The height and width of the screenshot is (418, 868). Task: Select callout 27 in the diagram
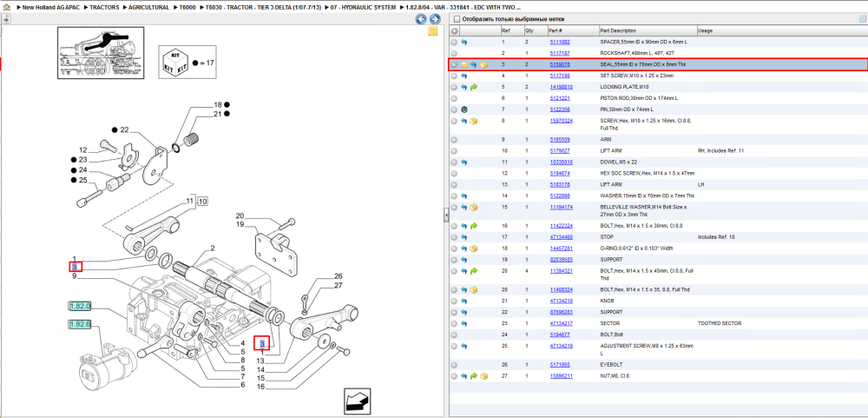point(339,286)
